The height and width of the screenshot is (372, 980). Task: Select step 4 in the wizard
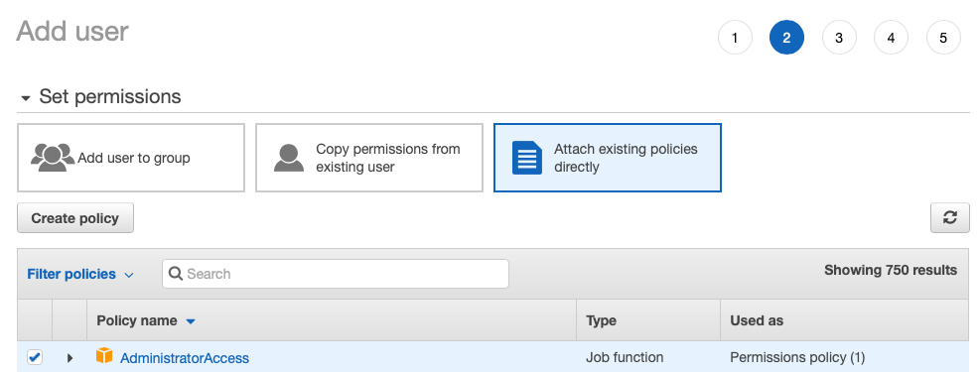coord(891,38)
